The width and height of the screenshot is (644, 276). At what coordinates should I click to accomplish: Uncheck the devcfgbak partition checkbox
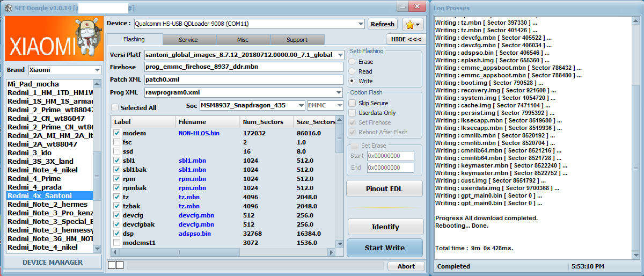[117, 224]
